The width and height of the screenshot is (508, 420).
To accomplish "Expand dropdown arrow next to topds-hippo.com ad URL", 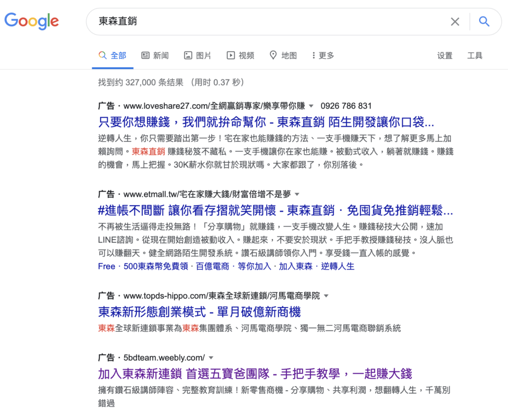I will [326, 296].
